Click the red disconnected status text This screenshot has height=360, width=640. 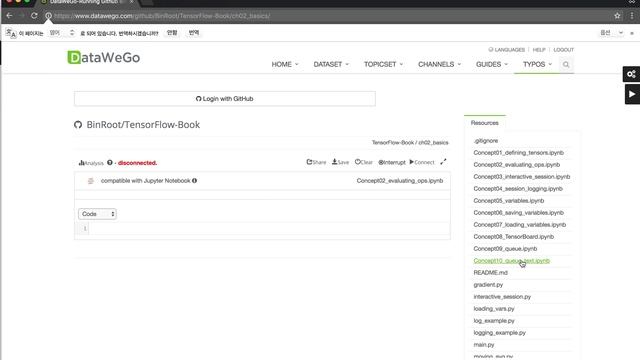137,163
